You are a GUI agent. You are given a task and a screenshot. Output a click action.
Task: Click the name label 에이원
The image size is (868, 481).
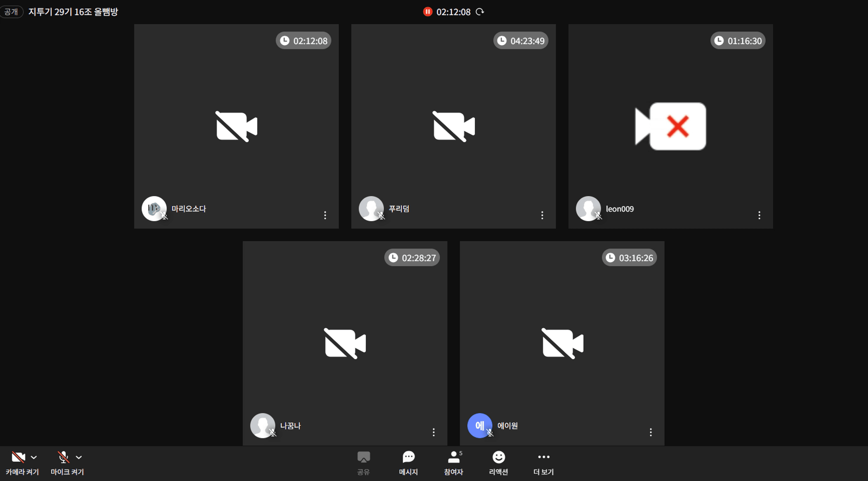(507, 425)
